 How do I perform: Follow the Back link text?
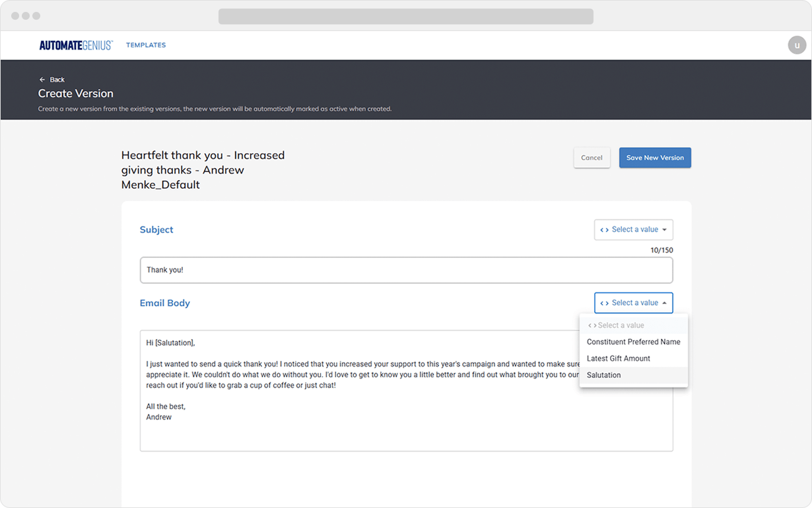[57, 80]
